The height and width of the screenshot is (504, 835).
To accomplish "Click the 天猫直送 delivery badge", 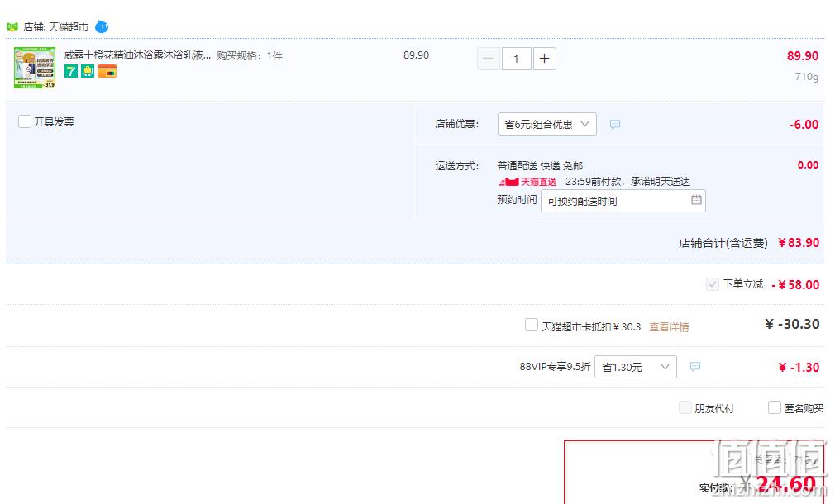I will click(527, 182).
